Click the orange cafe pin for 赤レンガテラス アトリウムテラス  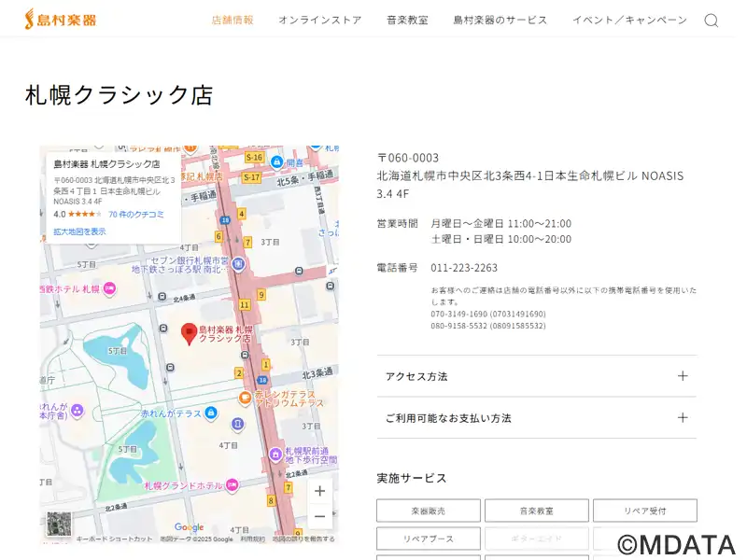tap(245, 399)
